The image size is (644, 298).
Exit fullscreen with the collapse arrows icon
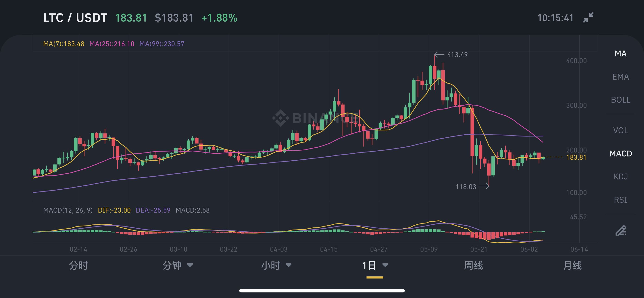point(588,17)
